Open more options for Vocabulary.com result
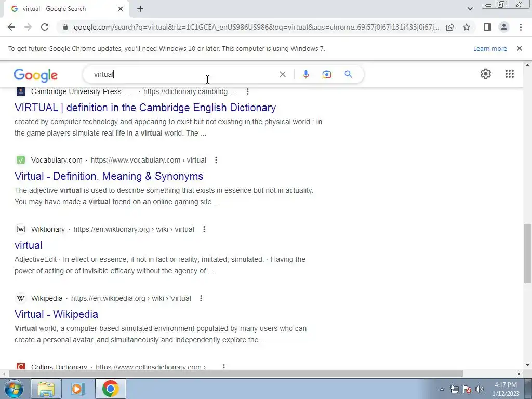Screen dimensions: 532x399 [216, 160]
